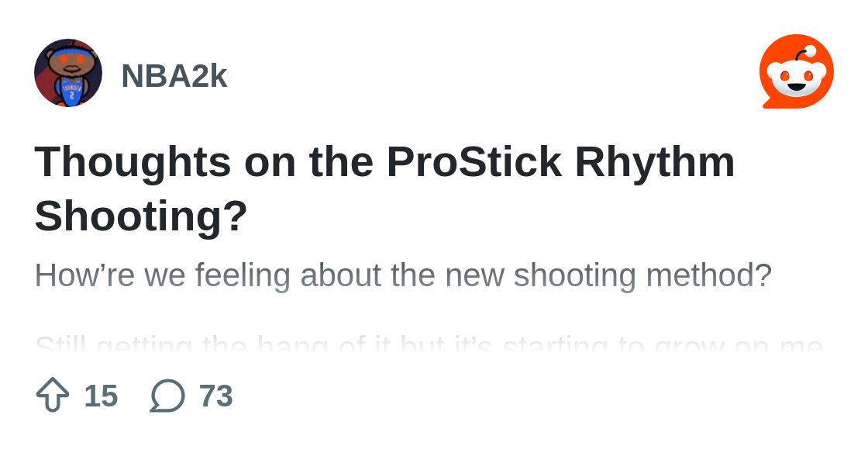
Task: Open the NBA2k subreddit name link
Action: [174, 76]
